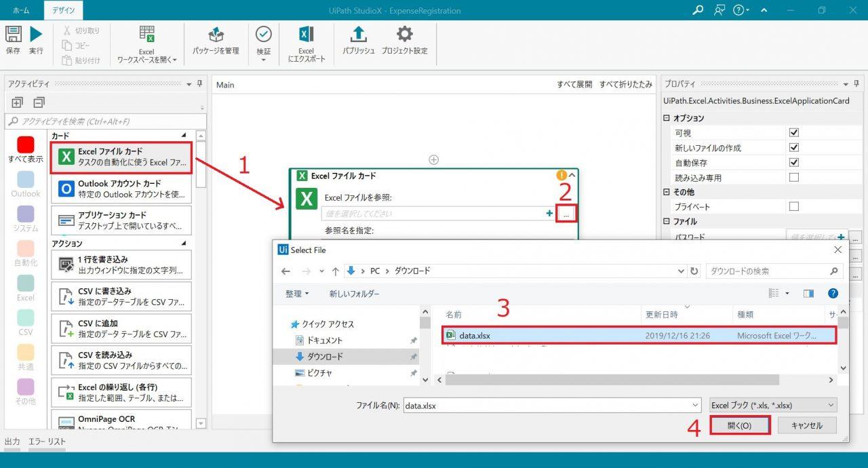Filter activities by Outlook category
The image size is (868, 468).
26,184
